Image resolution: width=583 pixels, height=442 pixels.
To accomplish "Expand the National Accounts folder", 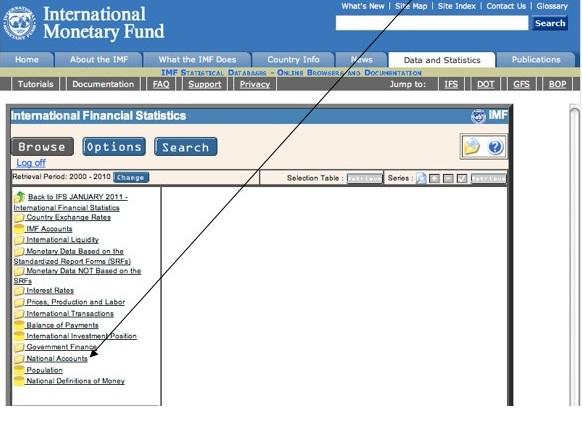I will [x=19, y=359].
